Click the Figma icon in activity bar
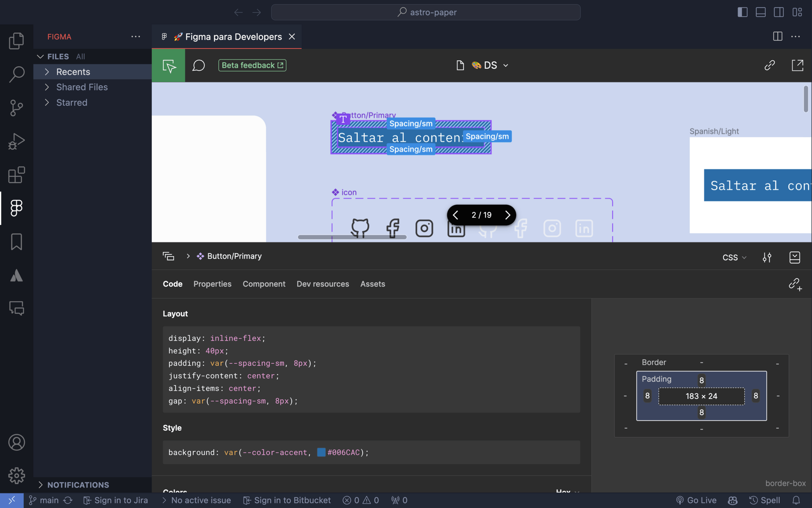Screen dimensions: 812x508 tap(17, 208)
